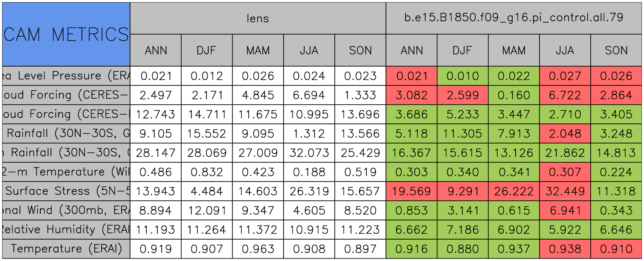This screenshot has width=644, height=261.
Task: Select the Sea Level Pressure row label
Action: (x=66, y=76)
